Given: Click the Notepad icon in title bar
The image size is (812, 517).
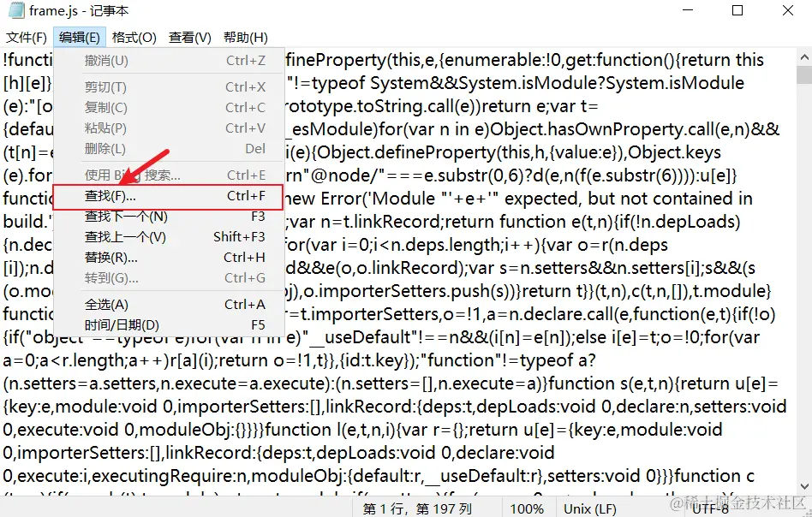Looking at the screenshot, I should click(16, 10).
